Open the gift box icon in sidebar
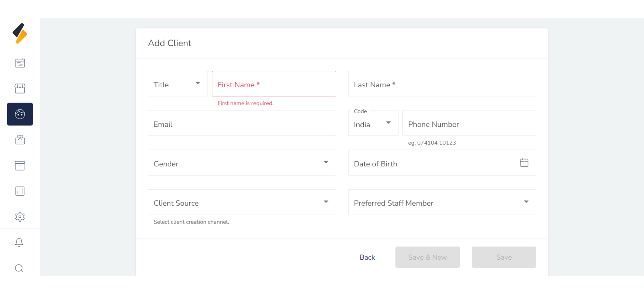The image size is (644, 294). (20, 140)
